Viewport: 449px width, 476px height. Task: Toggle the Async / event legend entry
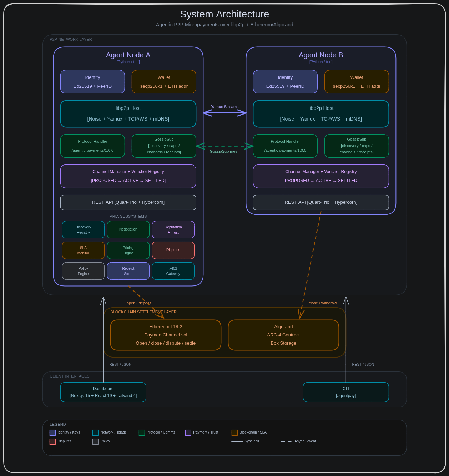[x=298, y=441]
